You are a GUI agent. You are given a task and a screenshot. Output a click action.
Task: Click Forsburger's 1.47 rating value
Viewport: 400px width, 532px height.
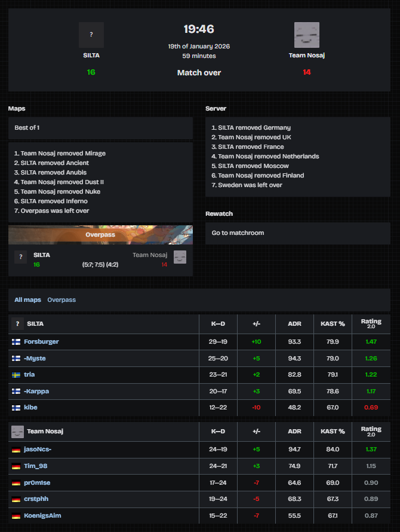371,342
